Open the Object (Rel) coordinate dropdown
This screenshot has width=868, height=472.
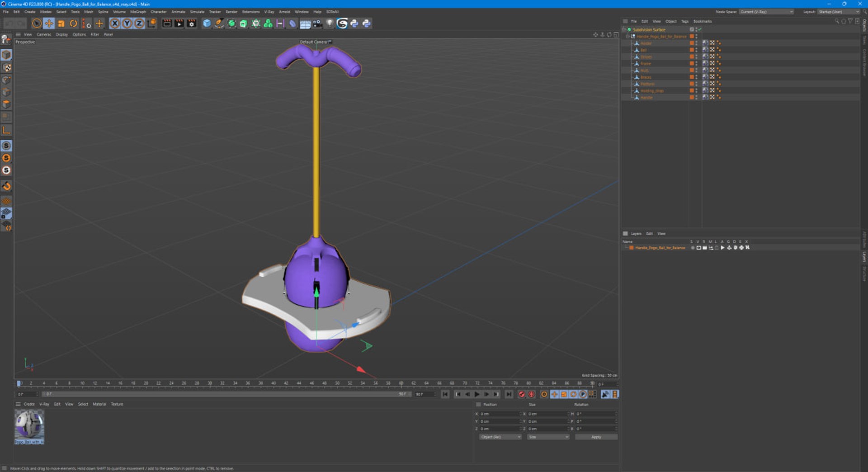point(500,437)
